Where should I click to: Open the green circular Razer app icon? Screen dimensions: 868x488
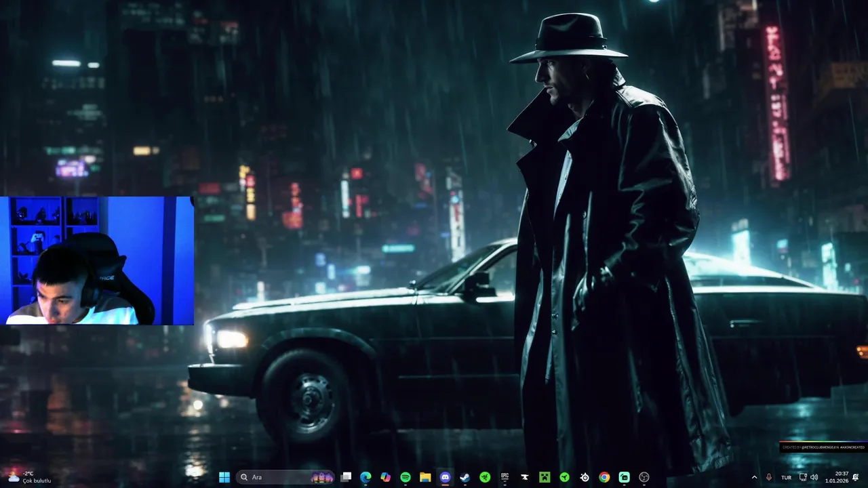pyautogui.click(x=564, y=477)
